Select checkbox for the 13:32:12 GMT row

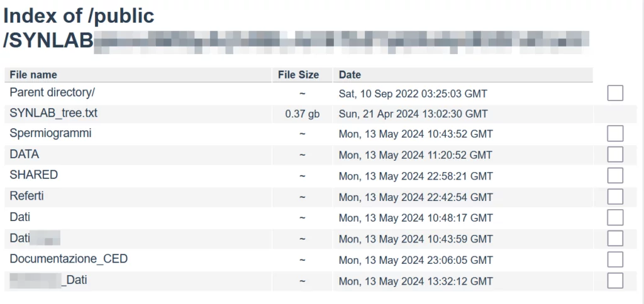point(615,280)
